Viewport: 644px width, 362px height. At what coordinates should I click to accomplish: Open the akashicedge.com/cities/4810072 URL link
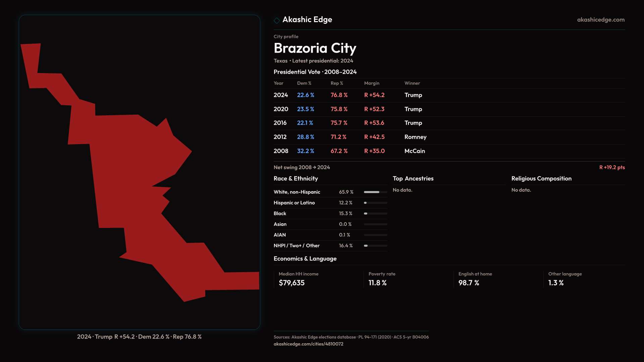point(308,344)
